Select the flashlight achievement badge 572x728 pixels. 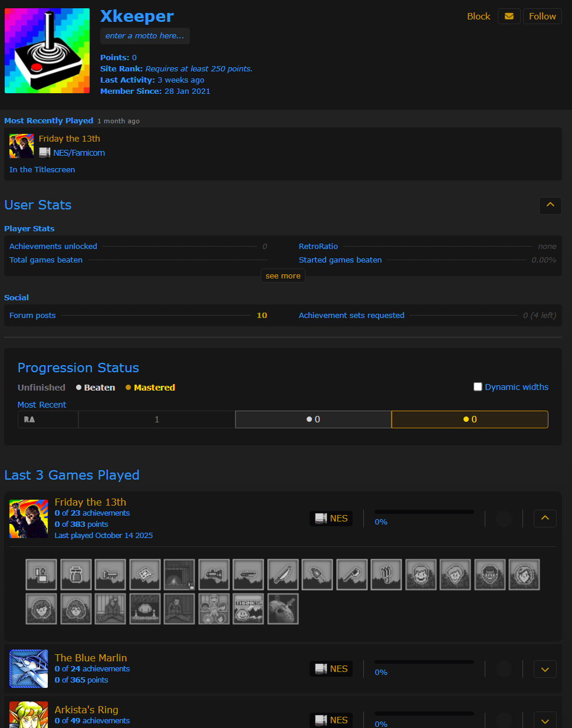(214, 575)
